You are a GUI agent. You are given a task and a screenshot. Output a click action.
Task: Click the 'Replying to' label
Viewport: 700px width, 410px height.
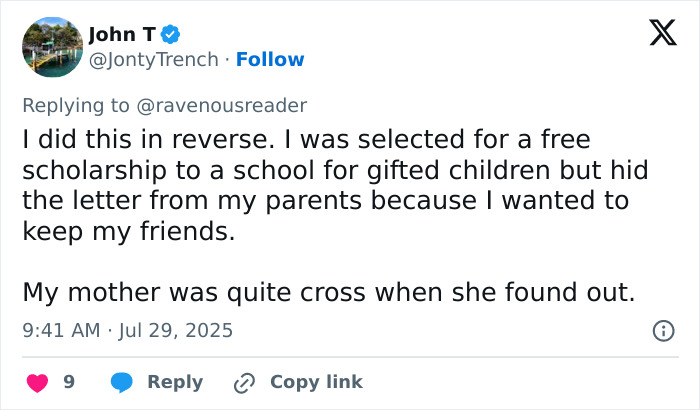point(75,105)
